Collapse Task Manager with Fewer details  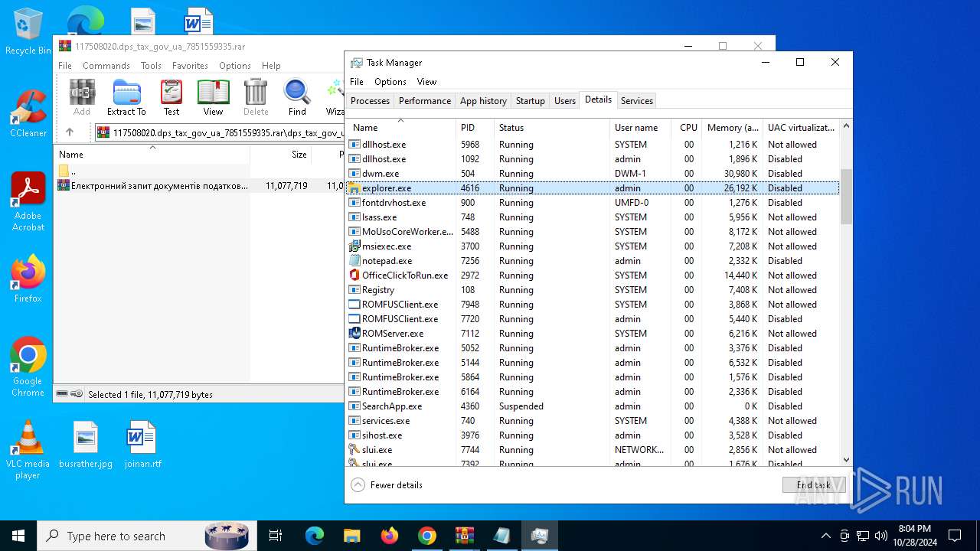(x=387, y=485)
